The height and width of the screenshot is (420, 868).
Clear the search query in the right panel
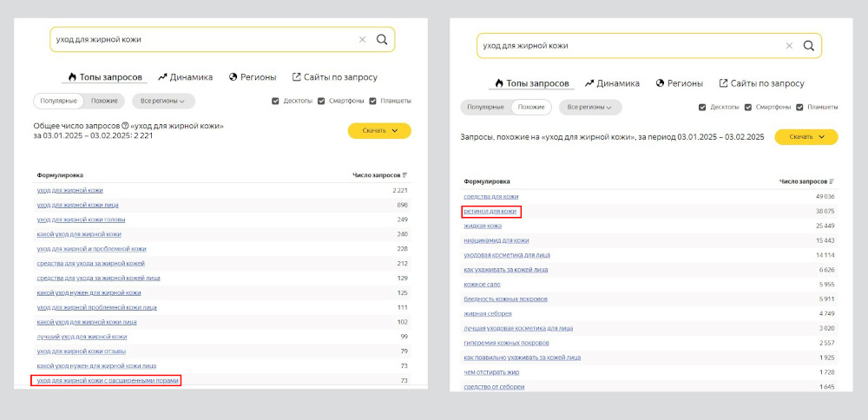(x=789, y=45)
